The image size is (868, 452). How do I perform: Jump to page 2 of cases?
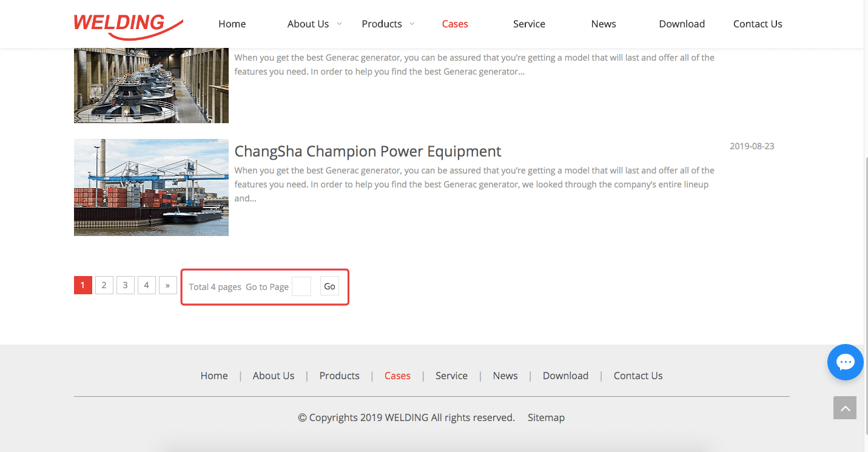tap(104, 285)
